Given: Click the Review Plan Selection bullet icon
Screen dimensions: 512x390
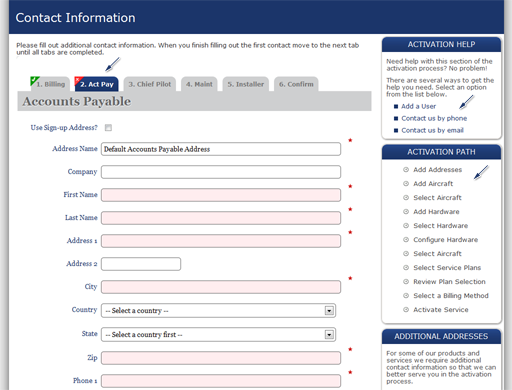Looking at the screenshot, I should 406,282.
